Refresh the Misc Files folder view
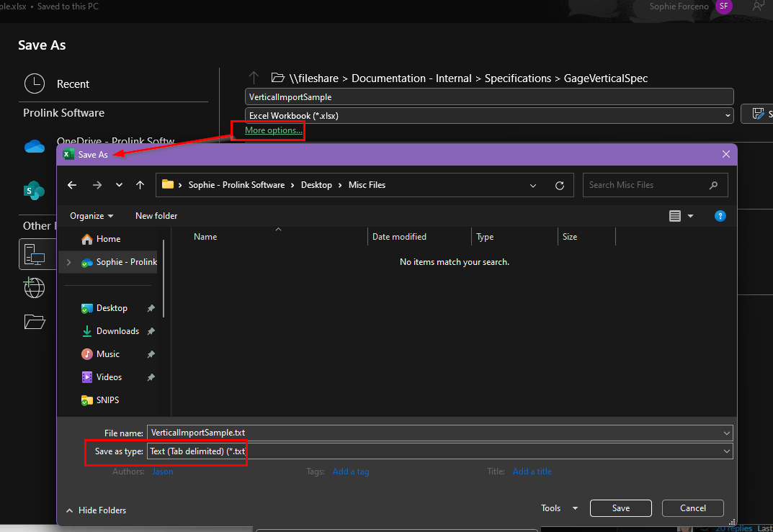The image size is (773, 532). 560,185
